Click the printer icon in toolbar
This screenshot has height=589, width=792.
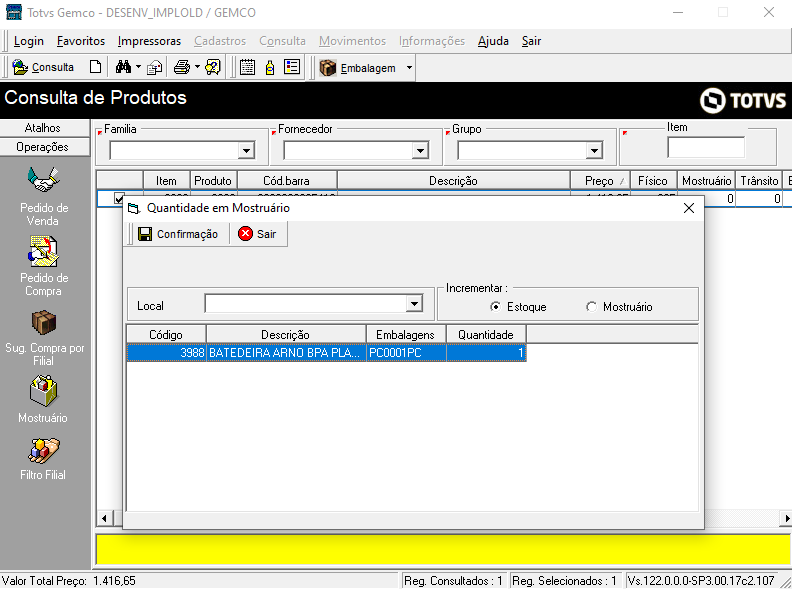tap(182, 67)
